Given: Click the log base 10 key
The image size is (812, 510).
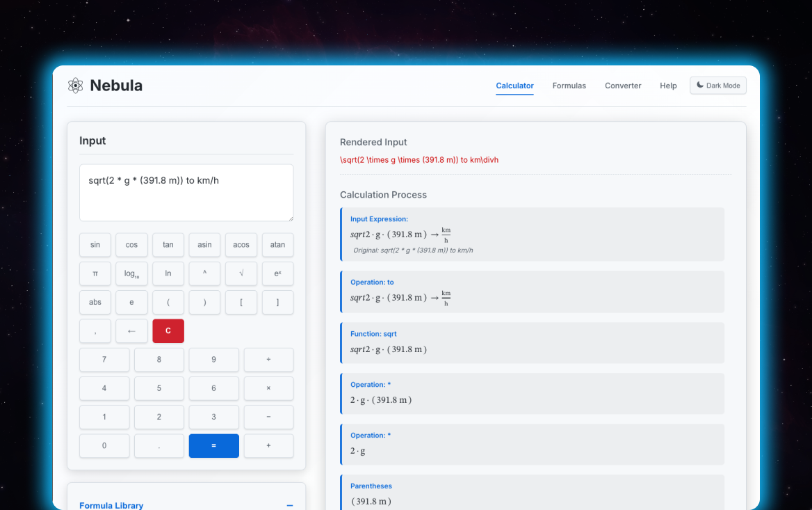Looking at the screenshot, I should (131, 273).
